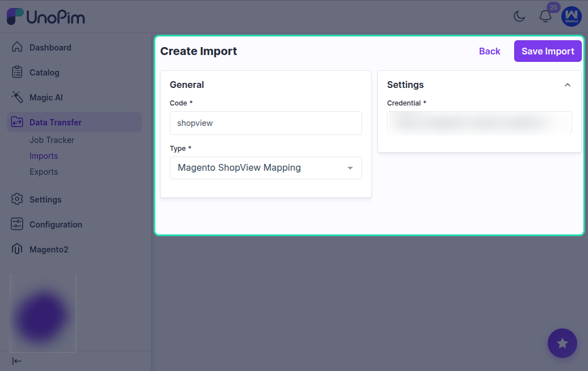Open Magic AI menu item
This screenshot has height=371, width=588.
pos(46,98)
